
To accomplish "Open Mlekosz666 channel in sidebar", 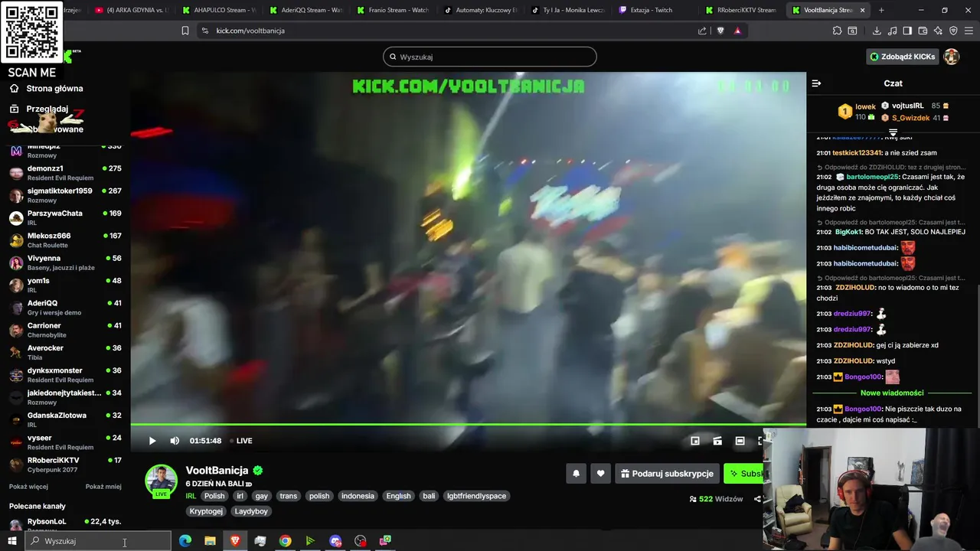I will 65,240.
